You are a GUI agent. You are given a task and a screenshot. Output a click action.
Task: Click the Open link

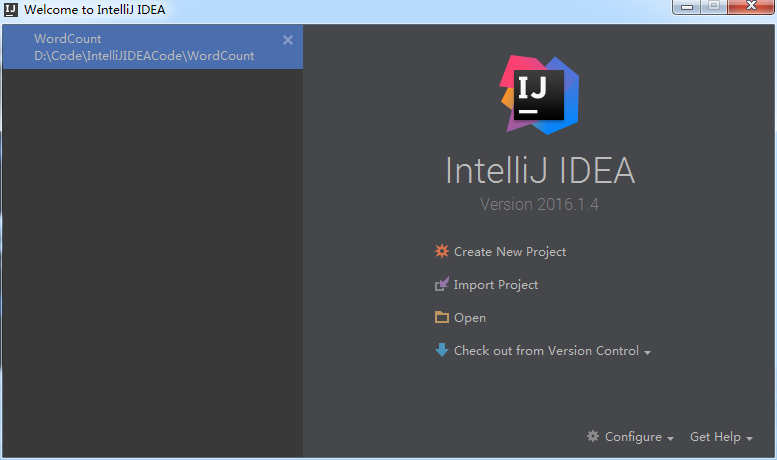pos(470,318)
